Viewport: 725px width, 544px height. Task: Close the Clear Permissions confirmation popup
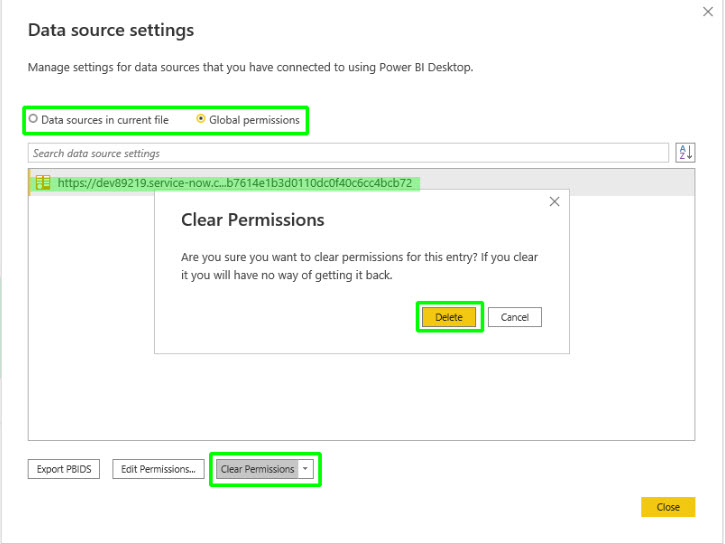coord(555,202)
